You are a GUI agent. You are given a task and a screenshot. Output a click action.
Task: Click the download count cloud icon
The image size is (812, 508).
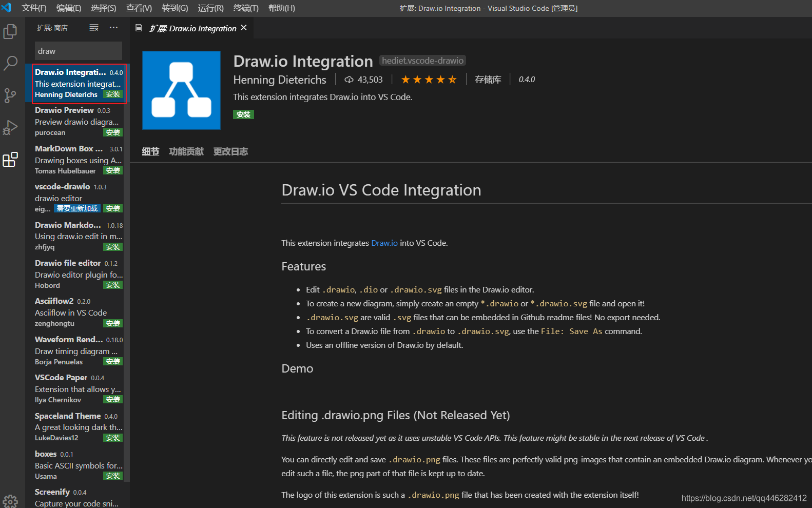[349, 80]
